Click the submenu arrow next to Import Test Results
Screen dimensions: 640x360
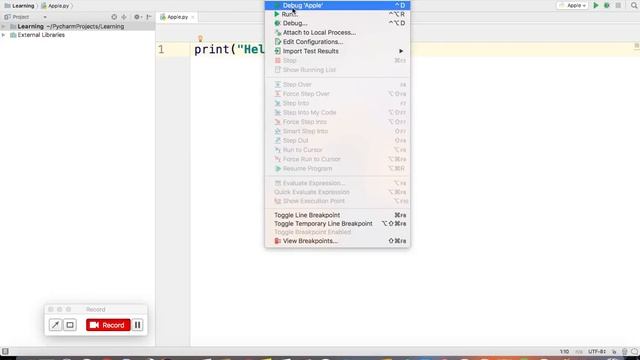tap(401, 51)
